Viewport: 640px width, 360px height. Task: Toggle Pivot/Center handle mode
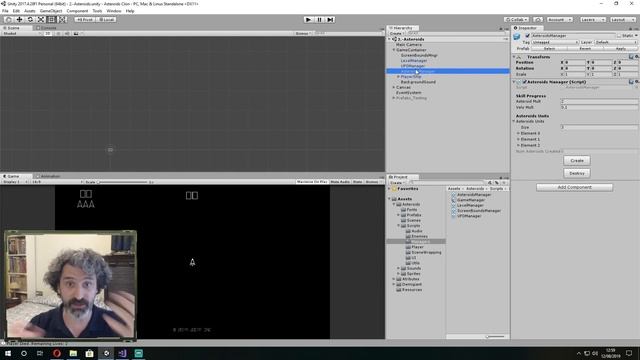(x=85, y=20)
